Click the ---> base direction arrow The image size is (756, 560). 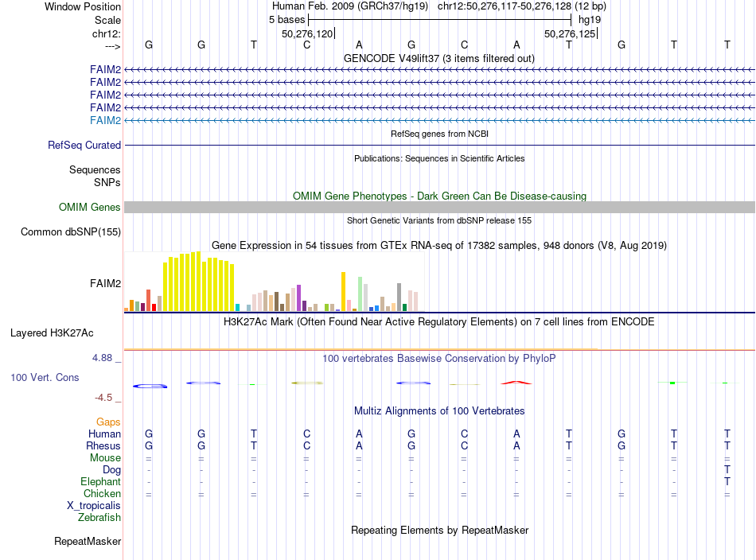tap(113, 46)
